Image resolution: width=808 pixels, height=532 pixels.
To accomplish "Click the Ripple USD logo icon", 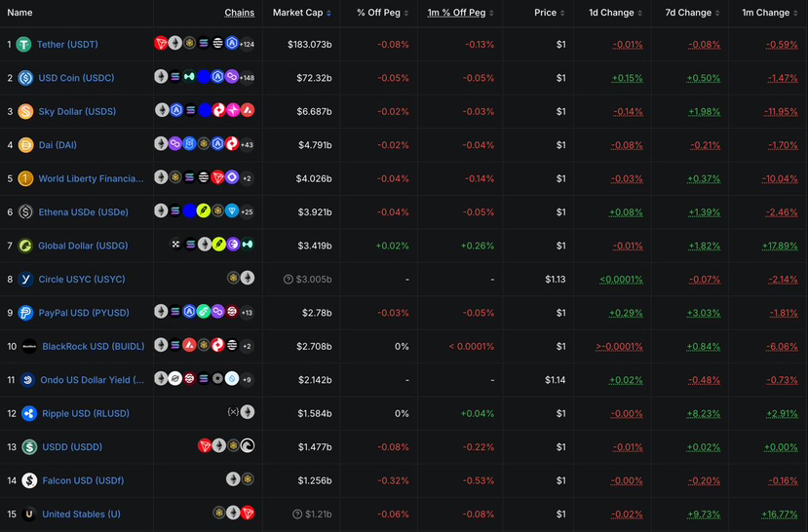I will (x=29, y=413).
